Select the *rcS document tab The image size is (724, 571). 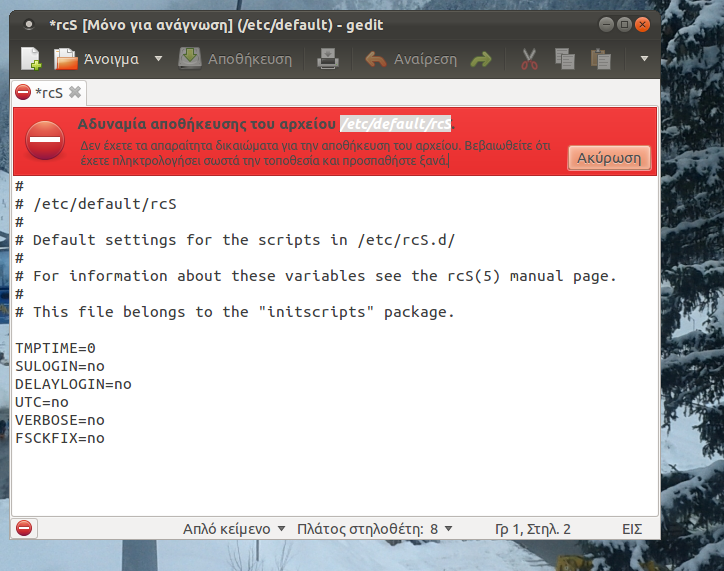pyautogui.click(x=48, y=93)
